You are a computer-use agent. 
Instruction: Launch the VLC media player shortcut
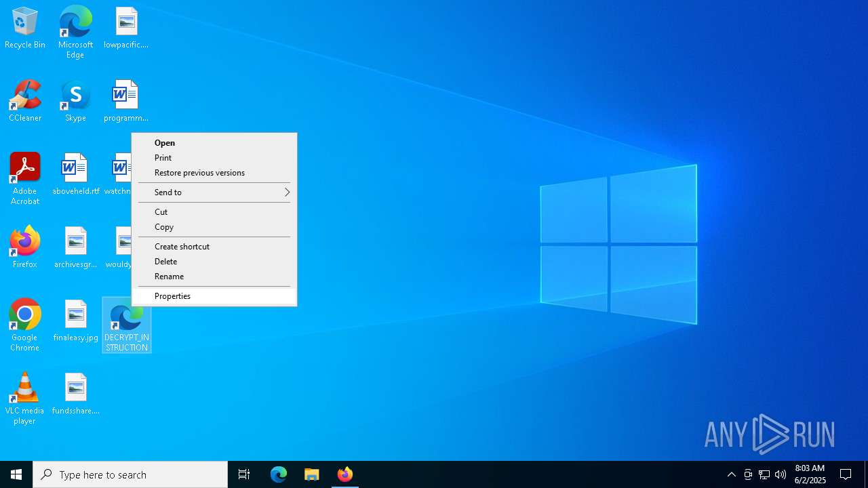[25, 399]
